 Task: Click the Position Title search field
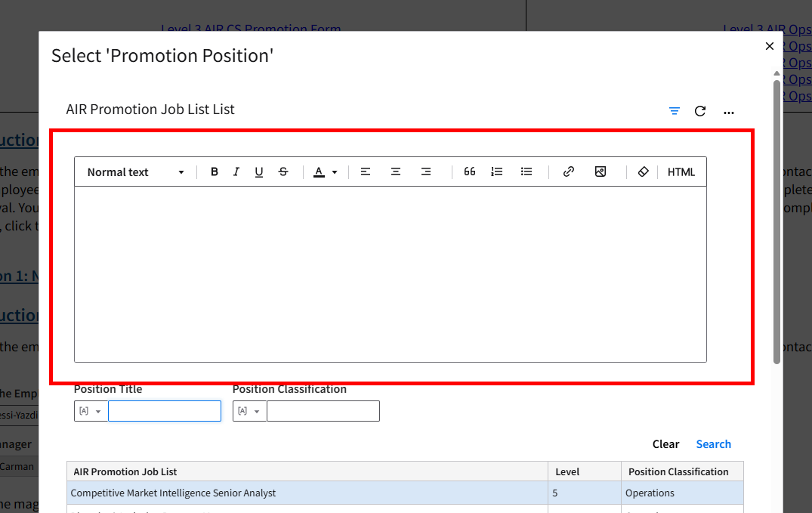click(165, 411)
